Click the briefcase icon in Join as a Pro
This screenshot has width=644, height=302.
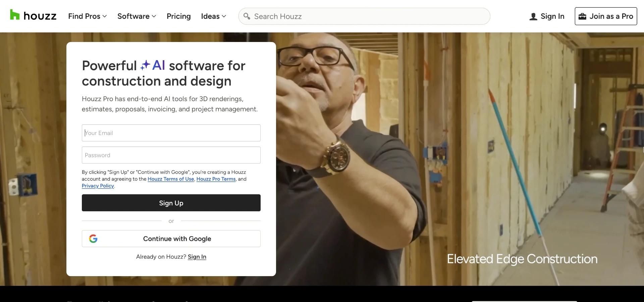click(583, 16)
